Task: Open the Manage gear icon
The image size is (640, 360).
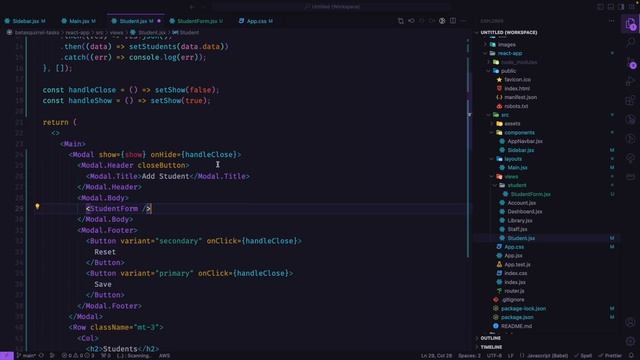Action: click(631, 341)
